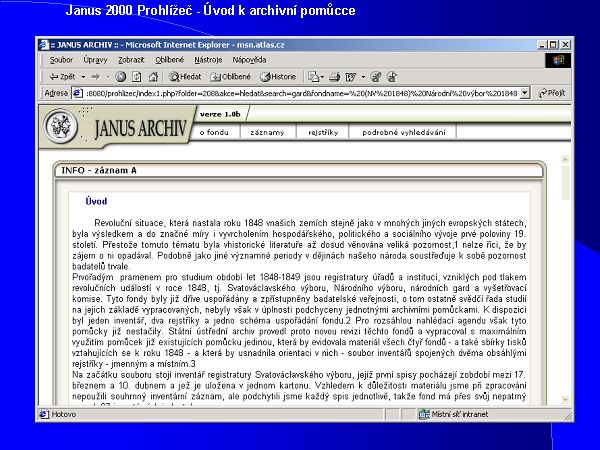Click the vertical scrollbar thumb
The height and width of the screenshot is (450, 600).
tap(566, 183)
